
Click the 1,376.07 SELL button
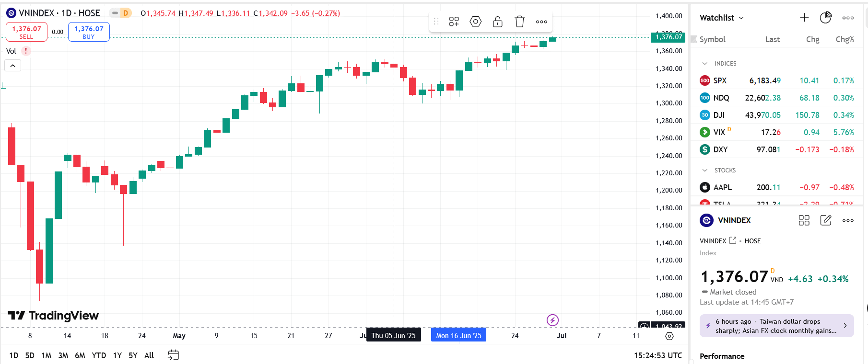coord(26,32)
